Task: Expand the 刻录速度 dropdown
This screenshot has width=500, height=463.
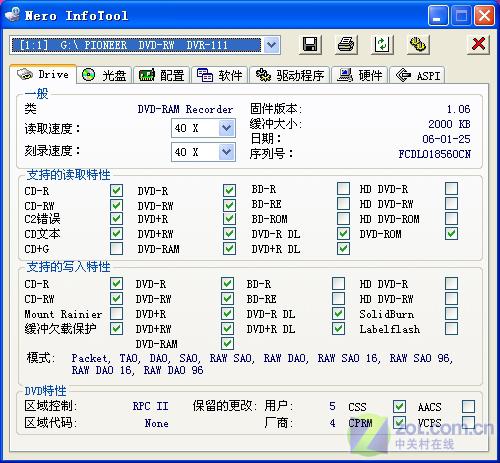Action: 227,152
